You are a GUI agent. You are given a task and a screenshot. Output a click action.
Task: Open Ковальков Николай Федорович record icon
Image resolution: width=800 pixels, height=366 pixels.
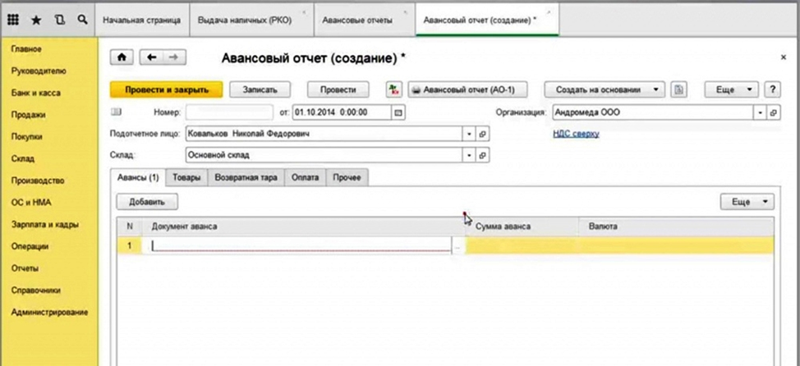point(483,134)
